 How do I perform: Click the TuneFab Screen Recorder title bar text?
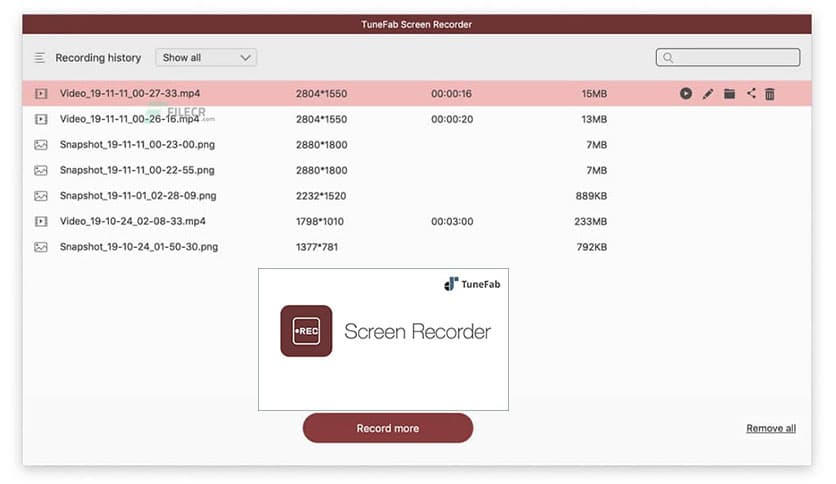(416, 25)
